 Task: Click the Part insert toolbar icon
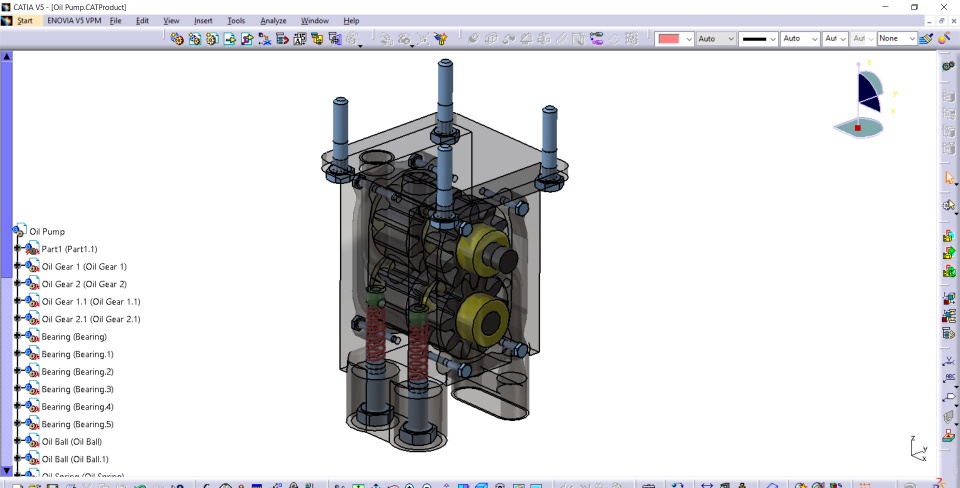(x=212, y=39)
